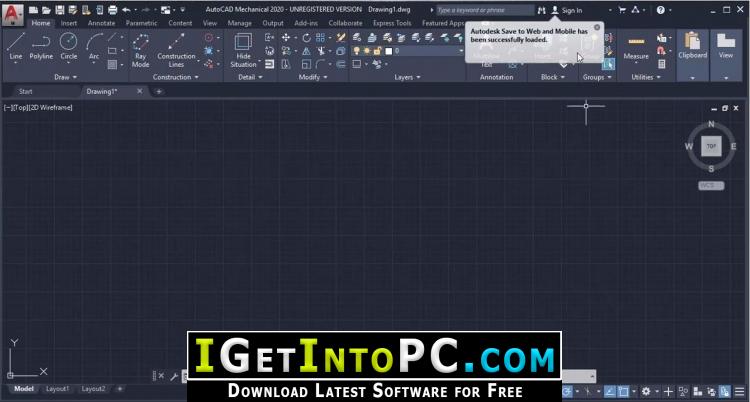Select the Construction Lines tool
The image size is (750, 402).
176,50
